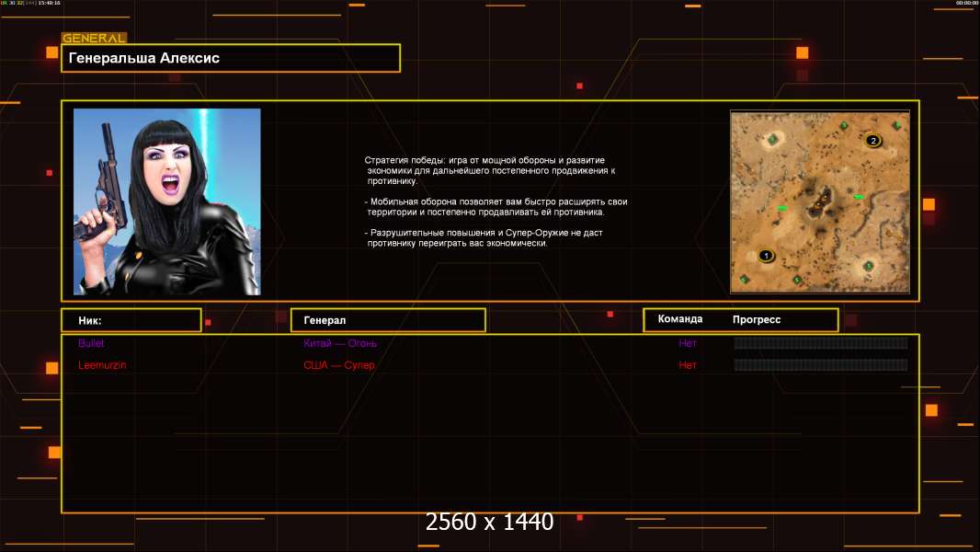This screenshot has width=980, height=552.
Task: Click the Китай — Огонь general entry
Action: click(x=340, y=343)
